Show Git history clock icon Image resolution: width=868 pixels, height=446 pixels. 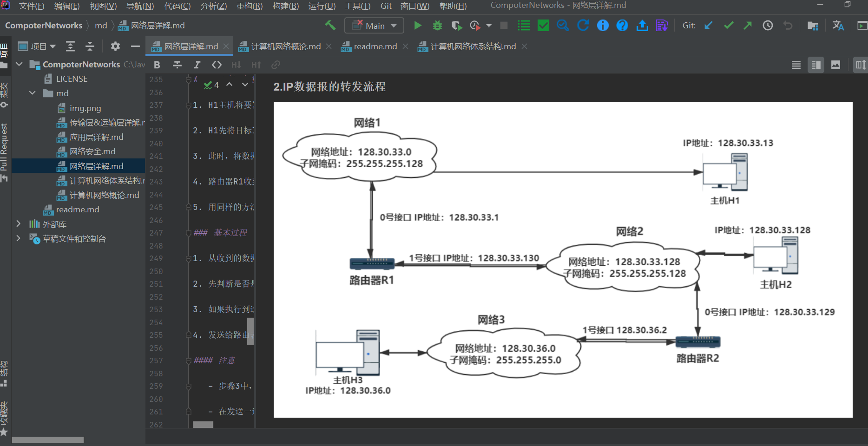[x=768, y=26]
